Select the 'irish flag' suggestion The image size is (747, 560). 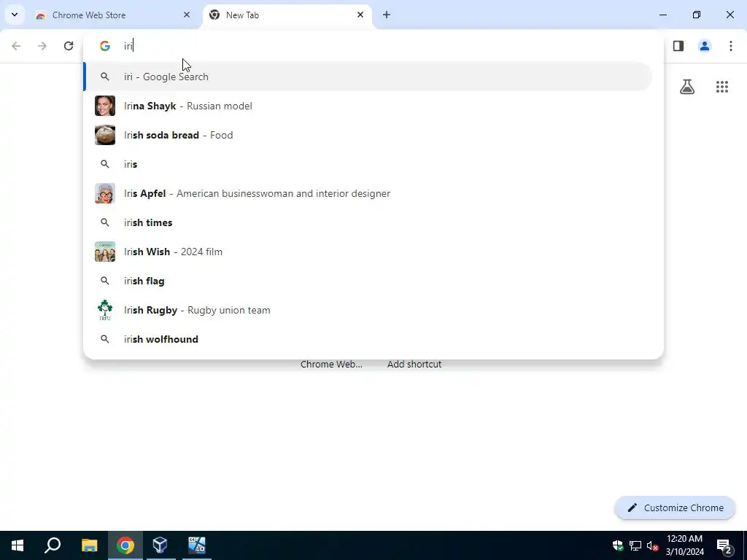tap(368, 281)
